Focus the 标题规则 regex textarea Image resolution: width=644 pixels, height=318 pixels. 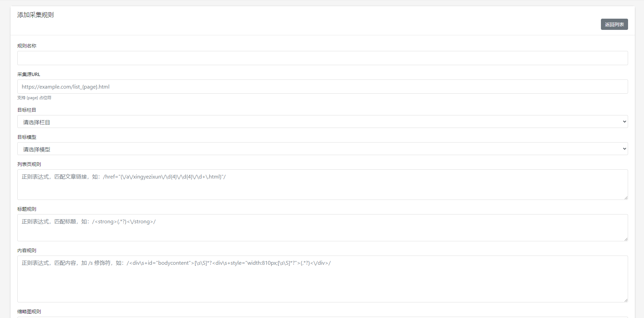[x=322, y=228]
